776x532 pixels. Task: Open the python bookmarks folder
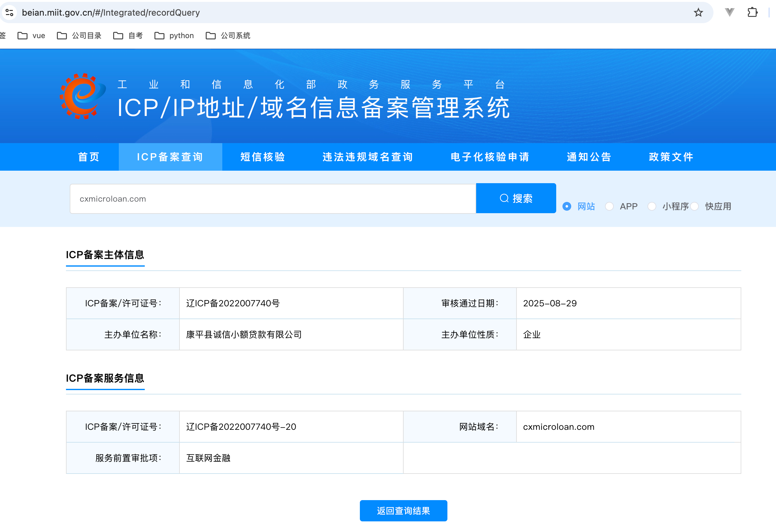click(174, 36)
